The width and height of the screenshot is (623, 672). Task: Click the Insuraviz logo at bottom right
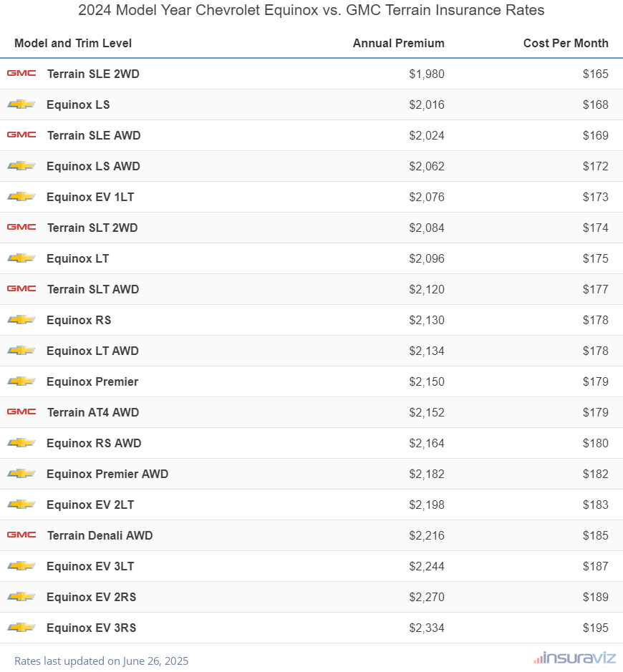[x=575, y=658]
